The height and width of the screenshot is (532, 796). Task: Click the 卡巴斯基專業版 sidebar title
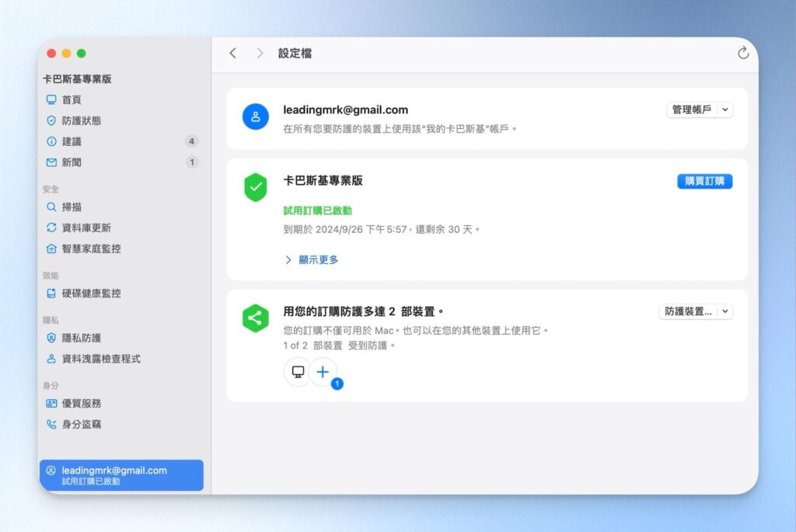pos(77,78)
